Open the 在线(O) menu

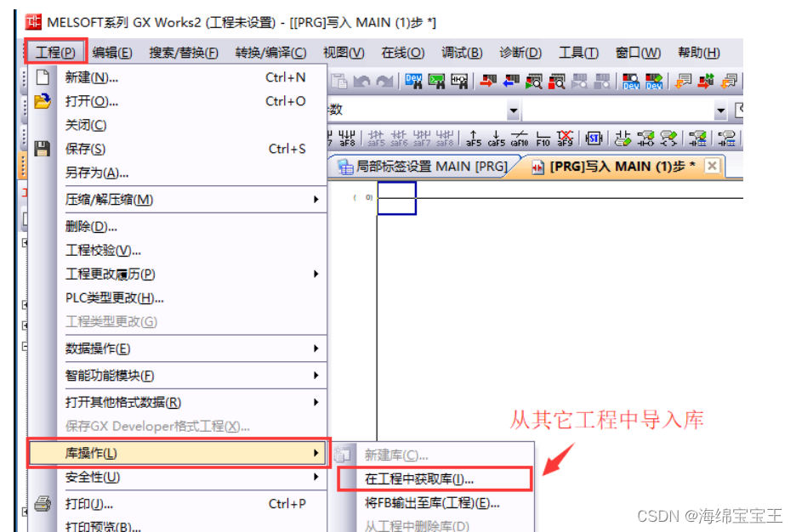pos(402,52)
